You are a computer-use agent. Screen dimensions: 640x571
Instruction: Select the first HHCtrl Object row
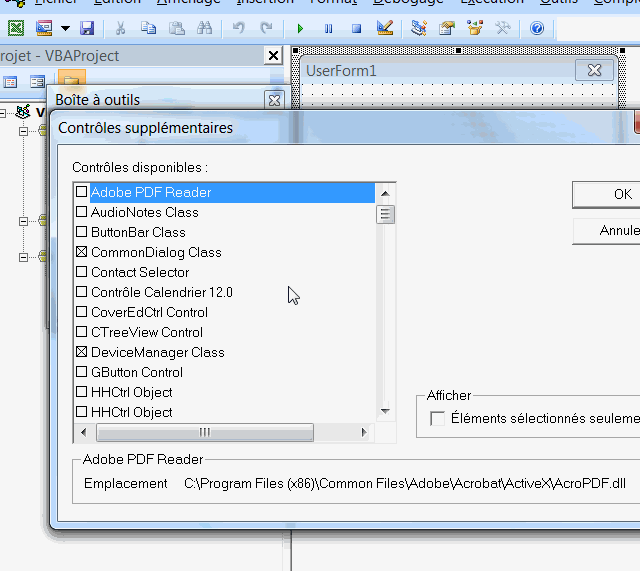[224, 392]
